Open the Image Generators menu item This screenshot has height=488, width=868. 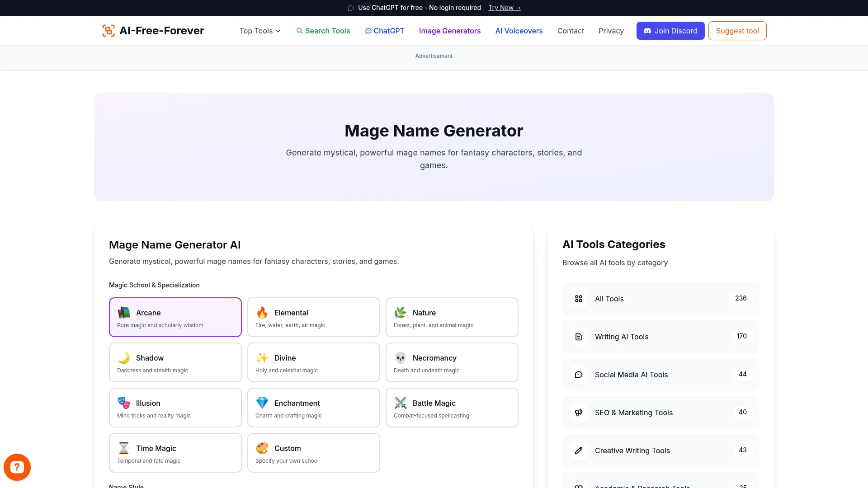click(449, 31)
